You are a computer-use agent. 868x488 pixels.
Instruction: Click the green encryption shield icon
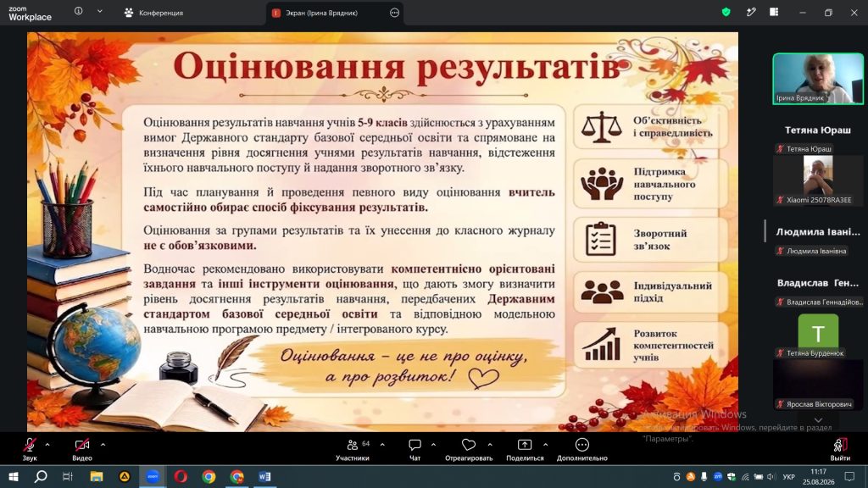click(726, 12)
